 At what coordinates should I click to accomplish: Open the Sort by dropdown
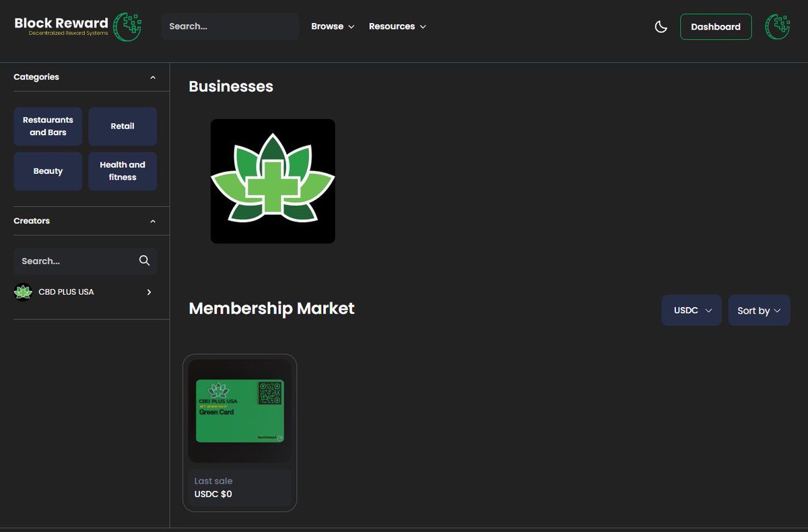coord(759,310)
